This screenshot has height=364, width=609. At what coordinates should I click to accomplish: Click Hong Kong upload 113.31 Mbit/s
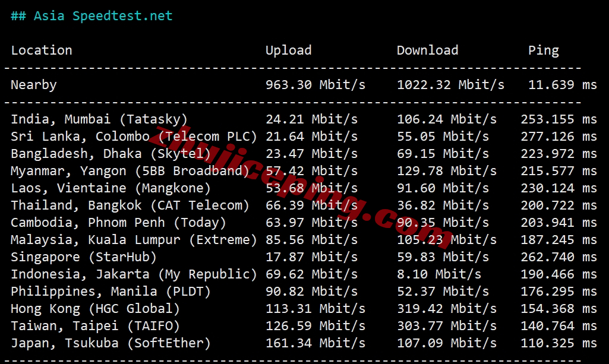tap(315, 309)
